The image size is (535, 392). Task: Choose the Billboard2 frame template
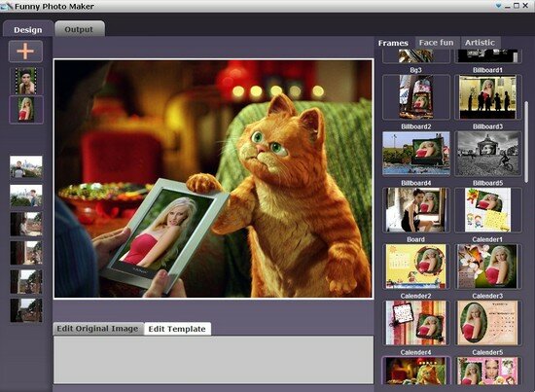tap(416, 97)
